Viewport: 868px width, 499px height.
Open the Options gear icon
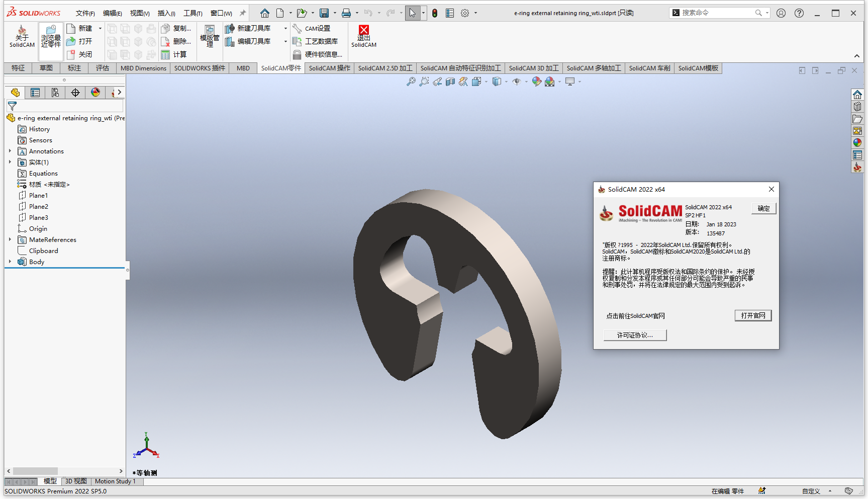pyautogui.click(x=465, y=13)
